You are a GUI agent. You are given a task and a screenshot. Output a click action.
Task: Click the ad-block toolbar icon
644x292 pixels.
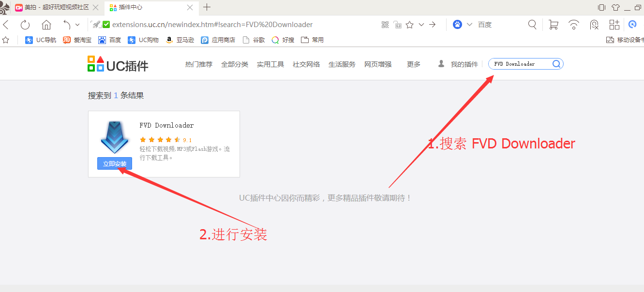coord(594,25)
